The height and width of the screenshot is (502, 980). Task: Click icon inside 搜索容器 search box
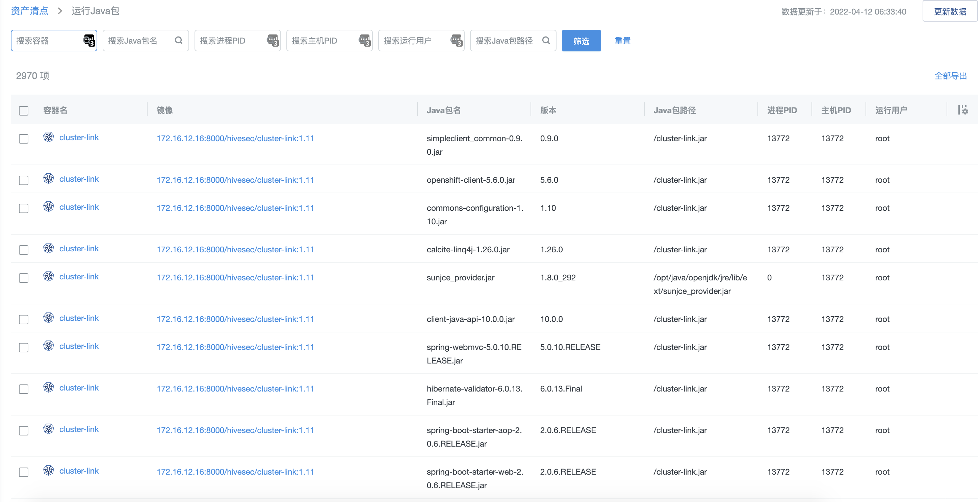click(89, 40)
